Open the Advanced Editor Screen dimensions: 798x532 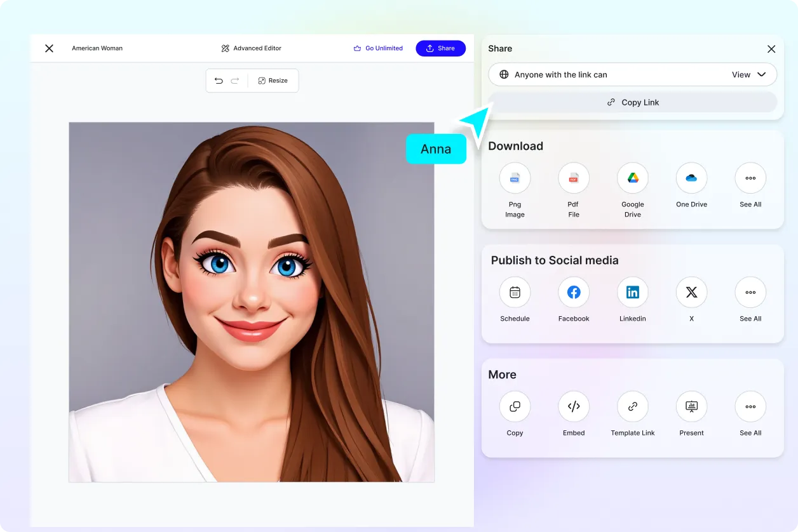point(251,48)
